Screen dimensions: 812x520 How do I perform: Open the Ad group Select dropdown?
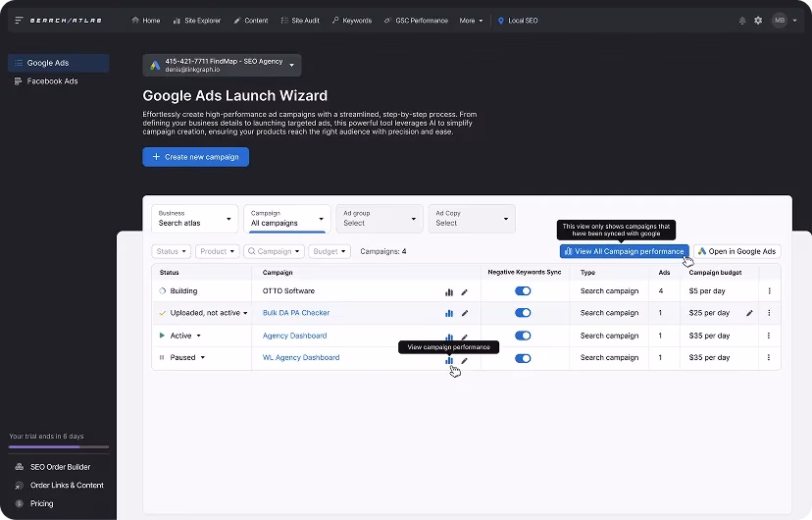tap(380, 218)
